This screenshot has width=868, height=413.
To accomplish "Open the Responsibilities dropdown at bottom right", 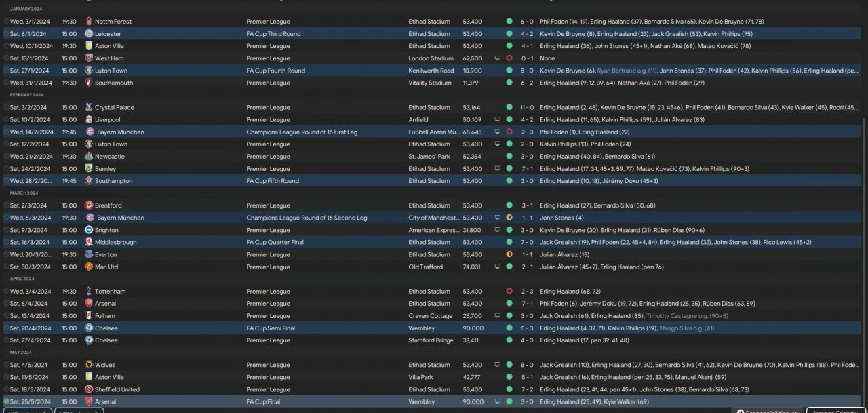I will point(767,410).
